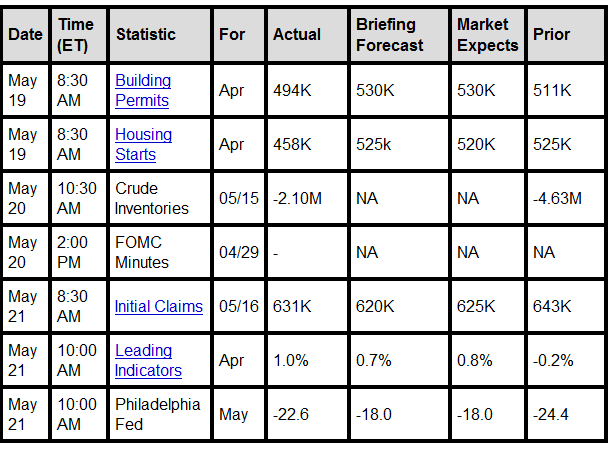Select the -2.10M actual value cell
615x449 pixels.
(x=297, y=198)
